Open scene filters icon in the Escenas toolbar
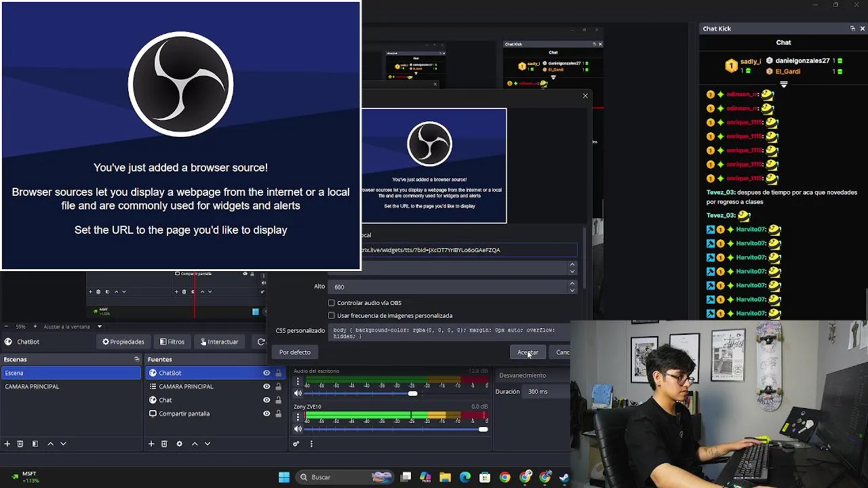This screenshot has width=868, height=488. click(35, 444)
